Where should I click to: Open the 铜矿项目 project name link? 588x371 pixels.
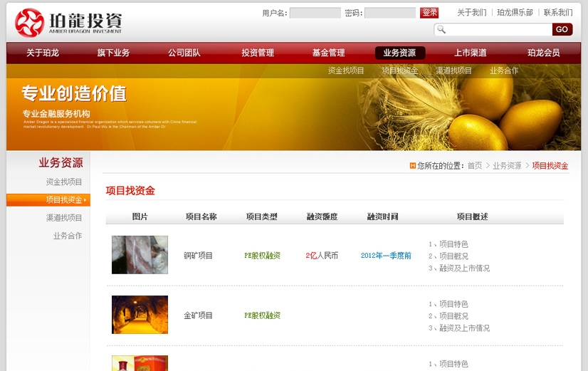(199, 256)
